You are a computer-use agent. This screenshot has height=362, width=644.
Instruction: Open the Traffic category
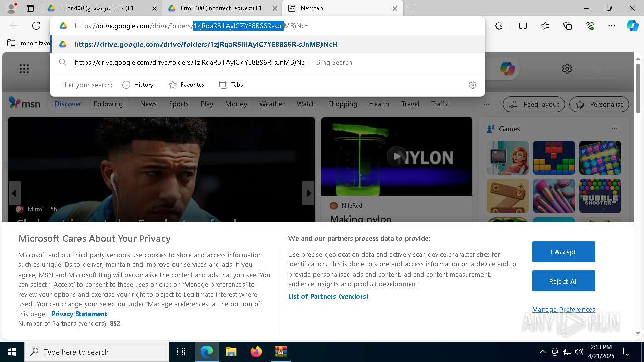[440, 104]
